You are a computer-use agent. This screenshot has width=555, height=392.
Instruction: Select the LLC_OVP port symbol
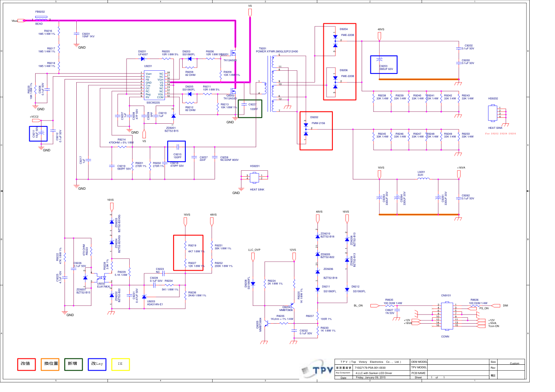[253, 256]
